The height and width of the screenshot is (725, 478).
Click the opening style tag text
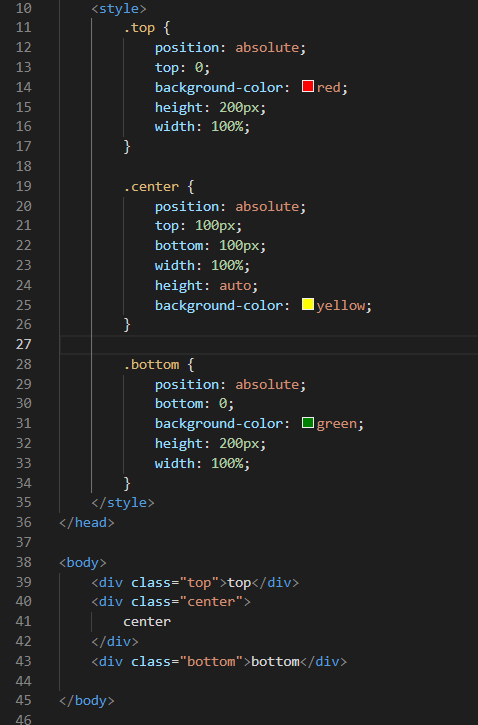(119, 8)
